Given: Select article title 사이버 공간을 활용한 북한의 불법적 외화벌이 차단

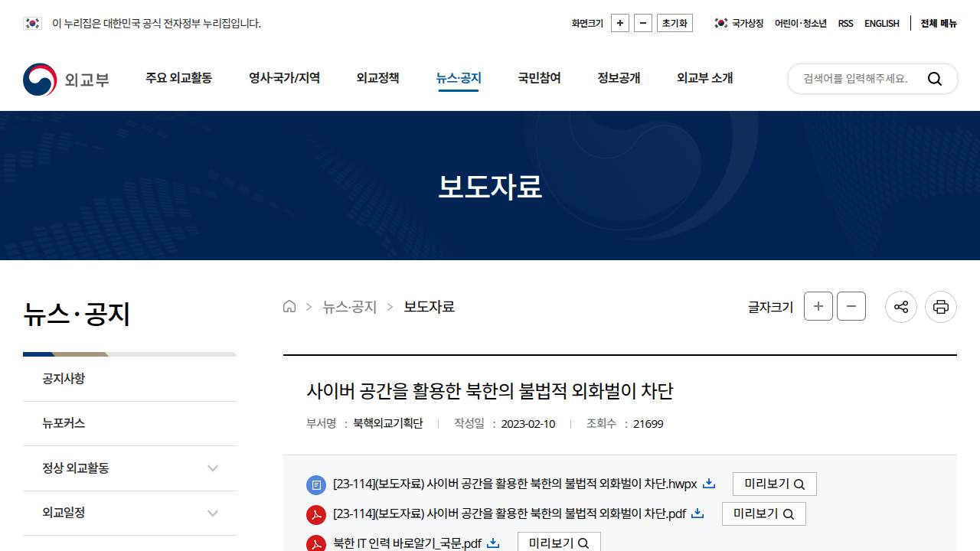Looking at the screenshot, I should [490, 391].
